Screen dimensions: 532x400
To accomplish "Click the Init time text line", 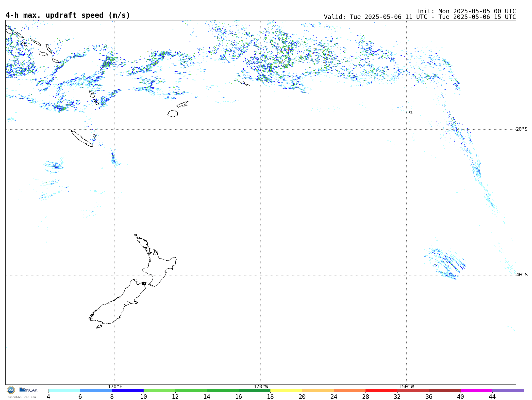I will pyautogui.click(x=466, y=11).
